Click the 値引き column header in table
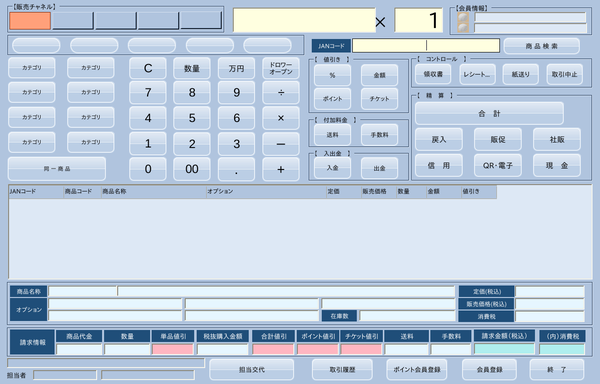This screenshot has height=384, width=600. coord(479,191)
